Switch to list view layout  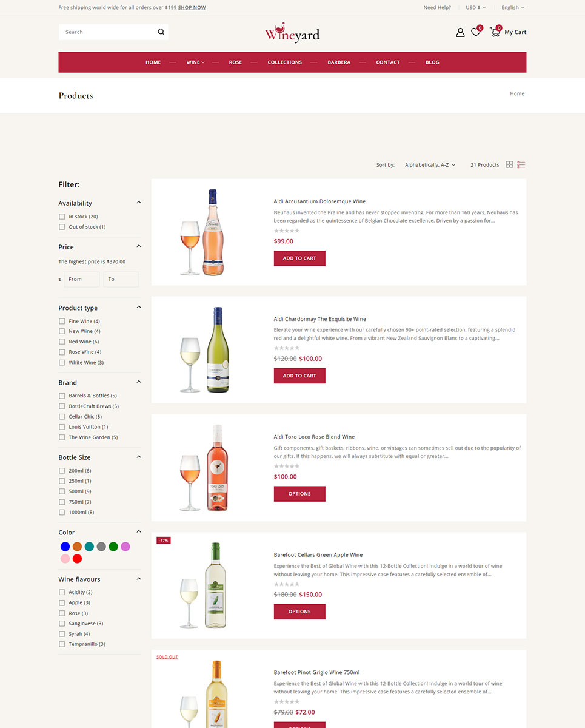(x=521, y=165)
